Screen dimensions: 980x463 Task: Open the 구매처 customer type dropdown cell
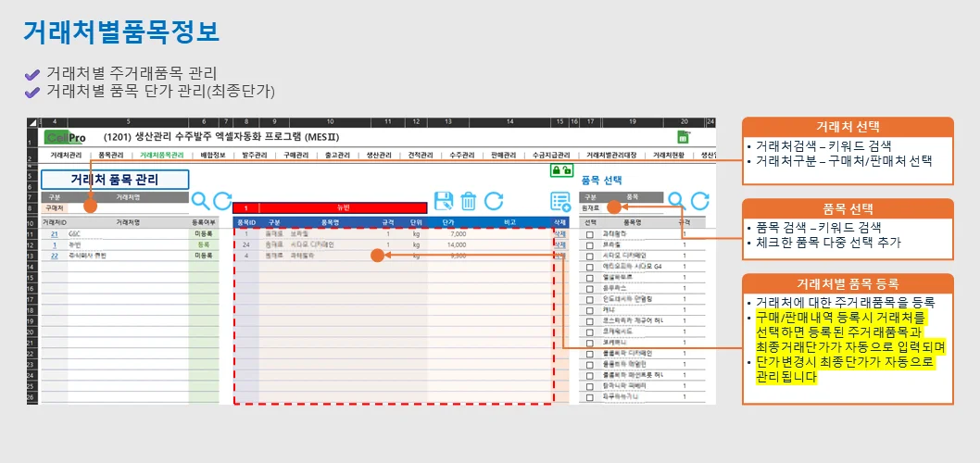[54, 208]
